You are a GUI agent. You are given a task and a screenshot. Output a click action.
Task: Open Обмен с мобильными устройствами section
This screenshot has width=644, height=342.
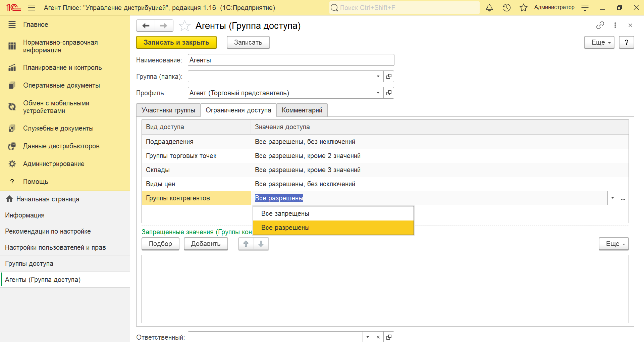coord(56,107)
